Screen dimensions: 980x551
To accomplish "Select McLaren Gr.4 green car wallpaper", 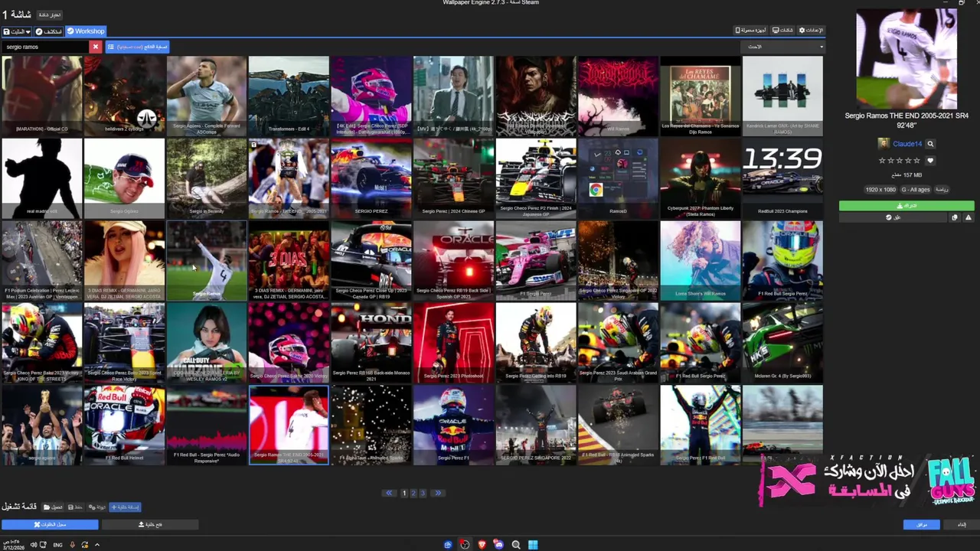I will pyautogui.click(x=782, y=342).
